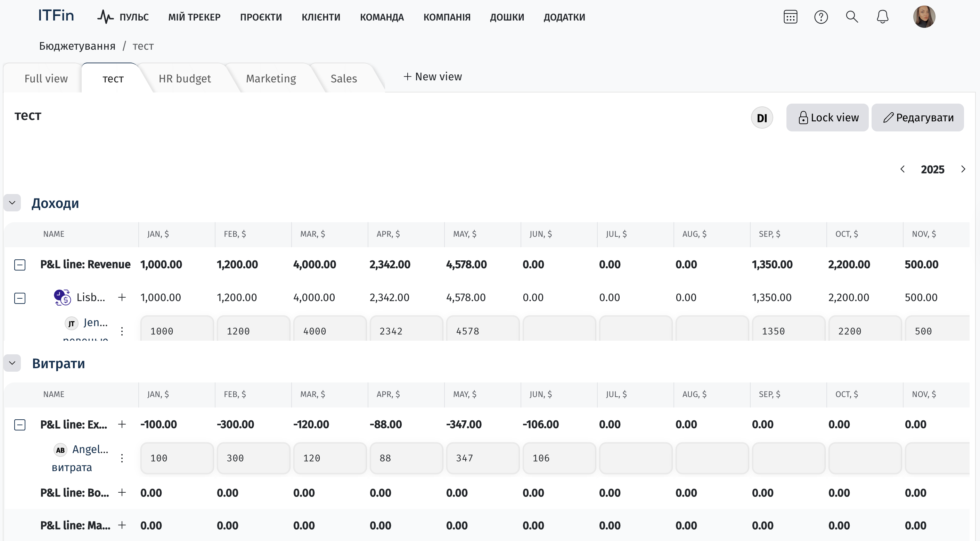
Task: Collapse the Lisb... project row
Action: (20, 298)
